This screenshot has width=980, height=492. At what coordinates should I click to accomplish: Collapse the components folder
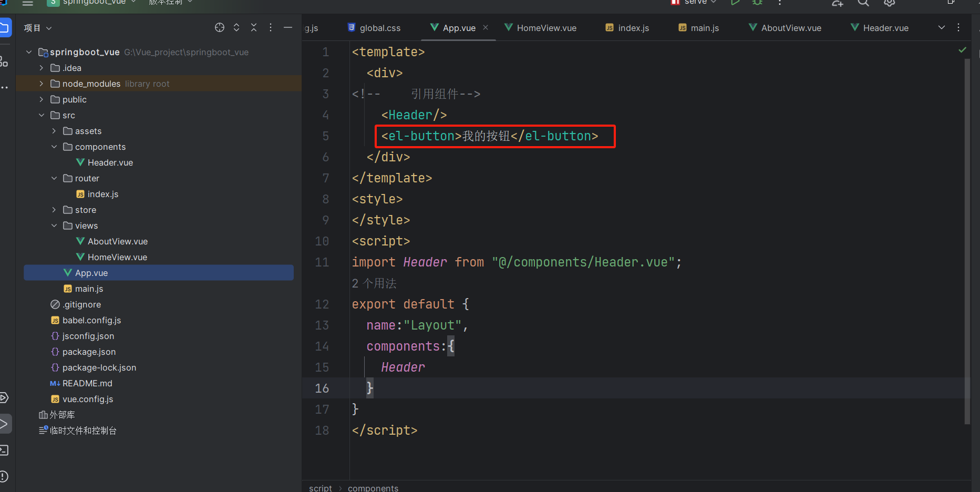54,147
